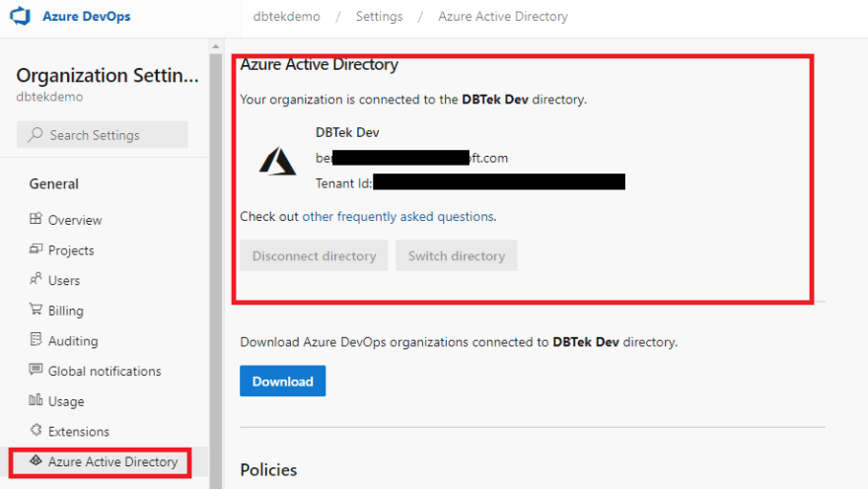
Task: Click the Tenant Id label
Action: [x=344, y=183]
